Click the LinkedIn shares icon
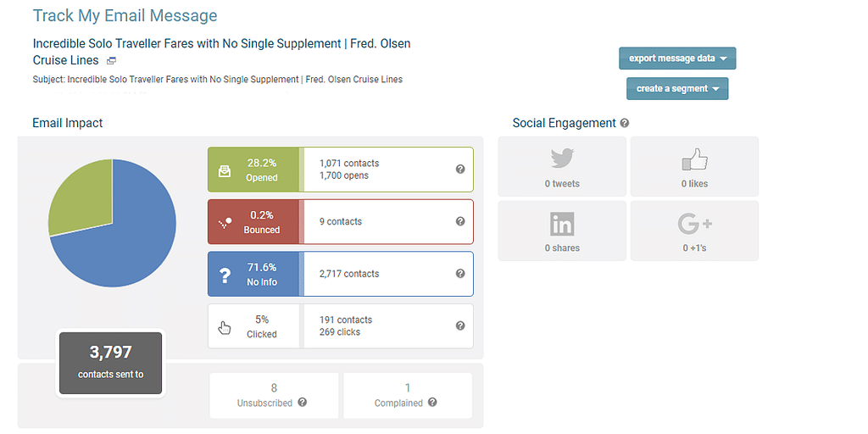 coord(562,224)
